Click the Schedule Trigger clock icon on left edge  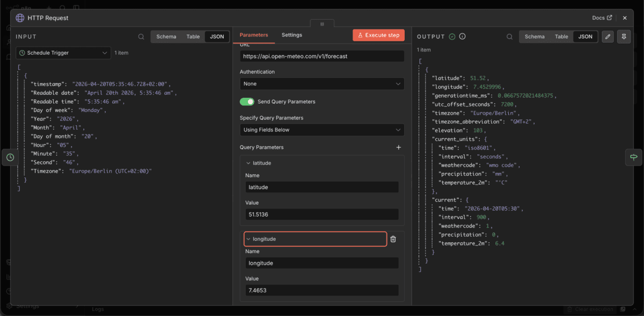coord(9,157)
